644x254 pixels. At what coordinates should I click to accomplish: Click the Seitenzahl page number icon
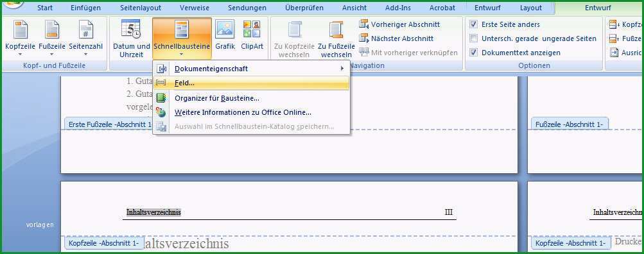coord(86,30)
